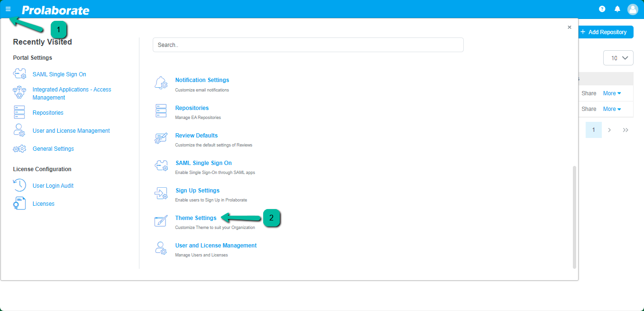Expand the second row's More dropdown
644x311 pixels.
click(612, 109)
